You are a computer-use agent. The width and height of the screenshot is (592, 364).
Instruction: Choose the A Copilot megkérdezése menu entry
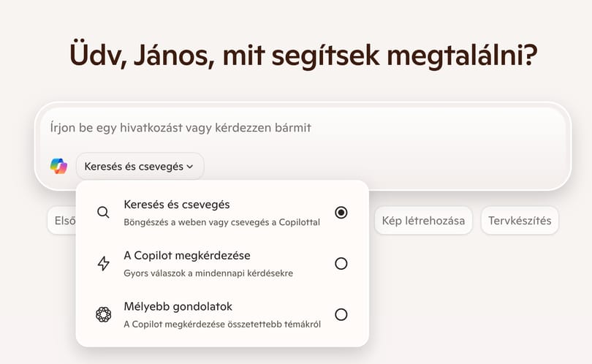pos(222,264)
